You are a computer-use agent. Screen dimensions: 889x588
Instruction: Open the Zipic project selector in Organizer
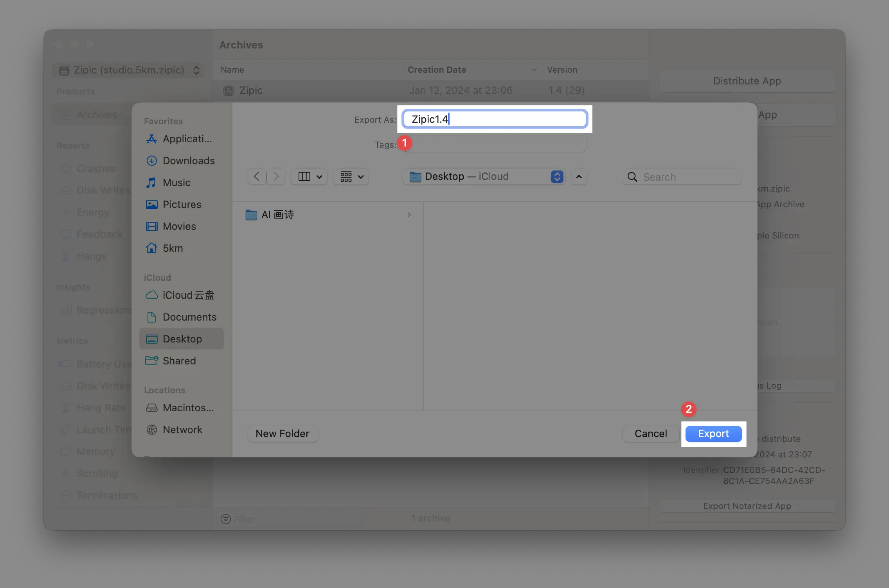coord(128,70)
